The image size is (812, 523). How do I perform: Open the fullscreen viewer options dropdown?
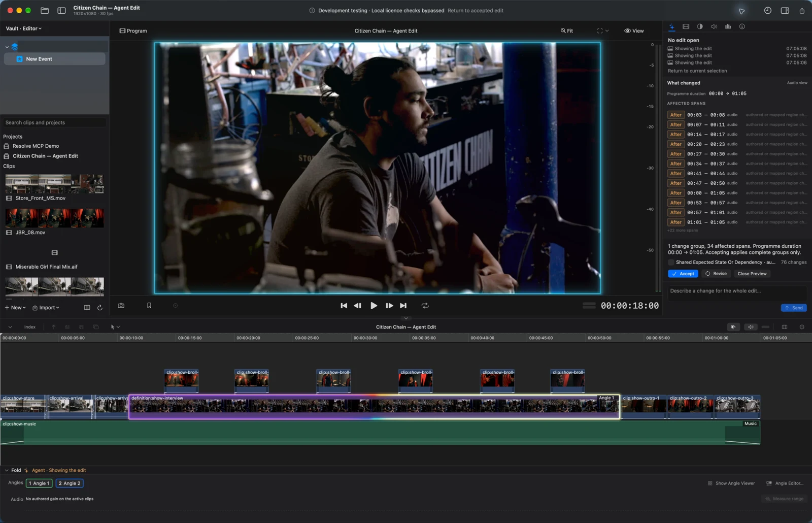603,31
